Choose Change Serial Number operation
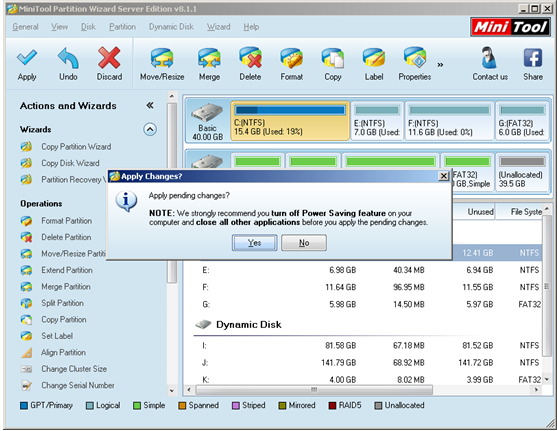This screenshot has height=431, width=557. click(78, 385)
